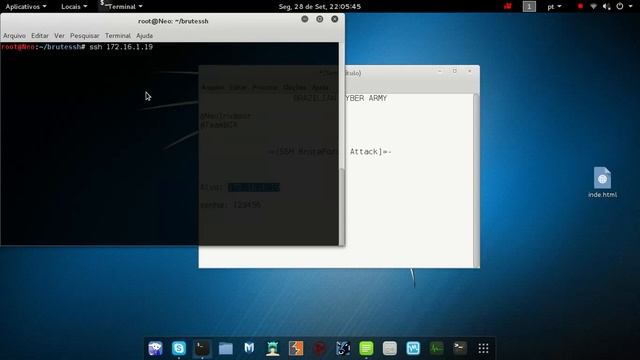The width and height of the screenshot is (640, 360).
Task: Click the power icon in top bar
Action: pyautogui.click(x=620, y=7)
